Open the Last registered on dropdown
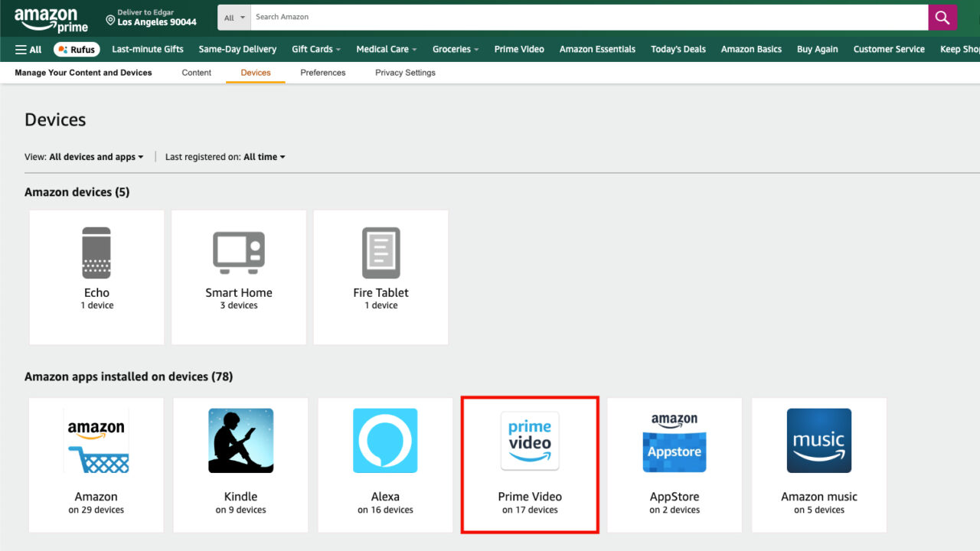980x551 pixels. point(263,157)
